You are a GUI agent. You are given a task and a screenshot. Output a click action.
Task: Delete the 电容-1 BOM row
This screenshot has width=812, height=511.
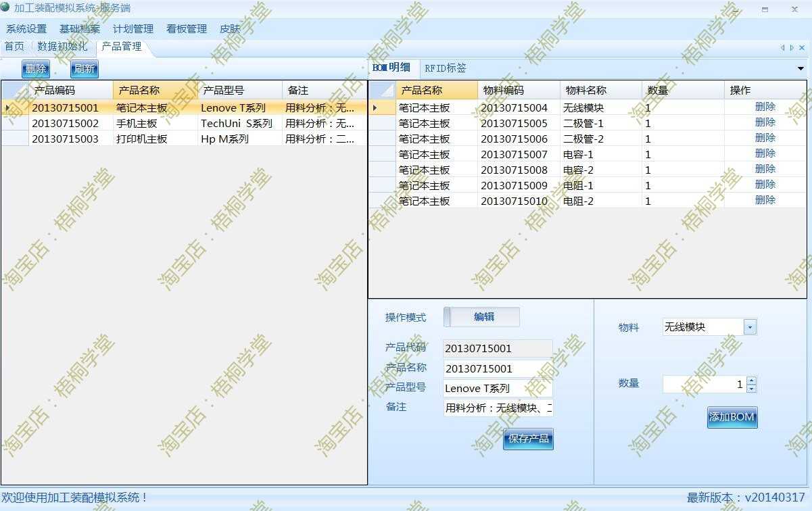click(x=765, y=153)
